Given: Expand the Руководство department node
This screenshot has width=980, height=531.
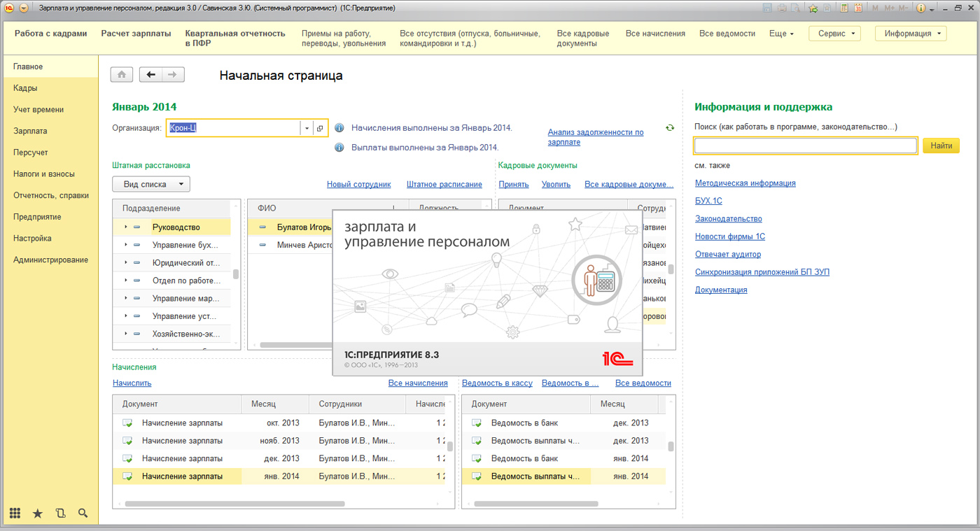Looking at the screenshot, I should (126, 227).
